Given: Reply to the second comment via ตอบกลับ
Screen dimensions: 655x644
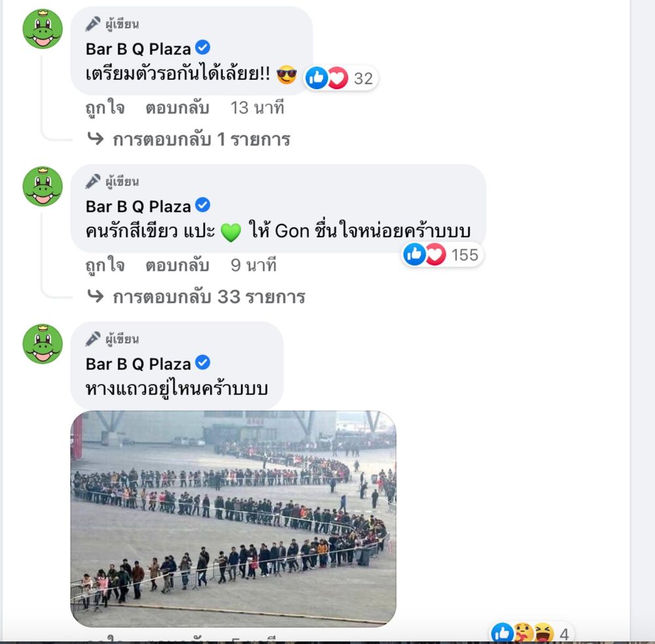Looking at the screenshot, I should point(177,265).
